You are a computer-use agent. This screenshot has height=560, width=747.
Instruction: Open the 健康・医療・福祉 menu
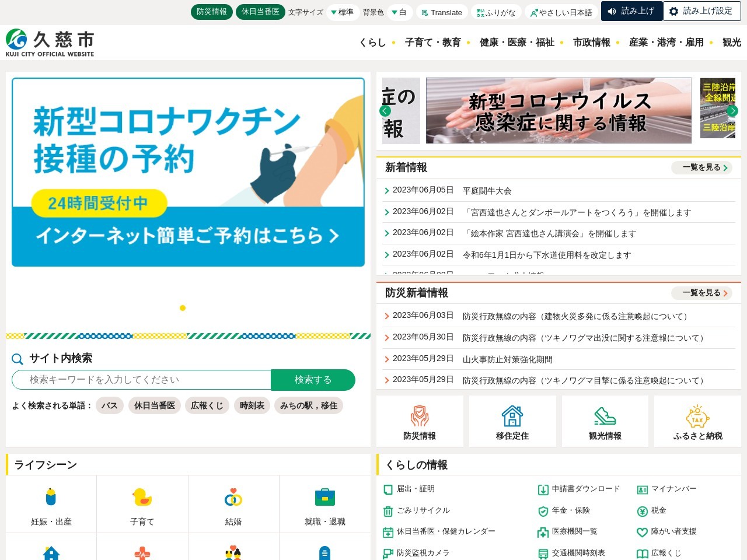point(517,43)
